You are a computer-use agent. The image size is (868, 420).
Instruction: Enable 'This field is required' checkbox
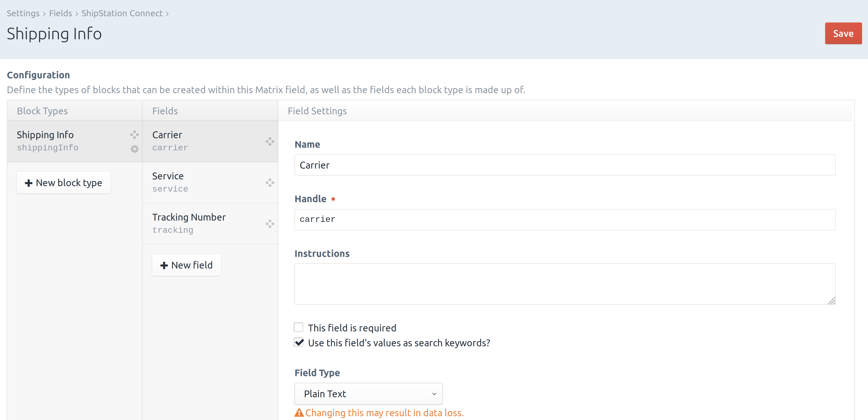click(x=299, y=327)
